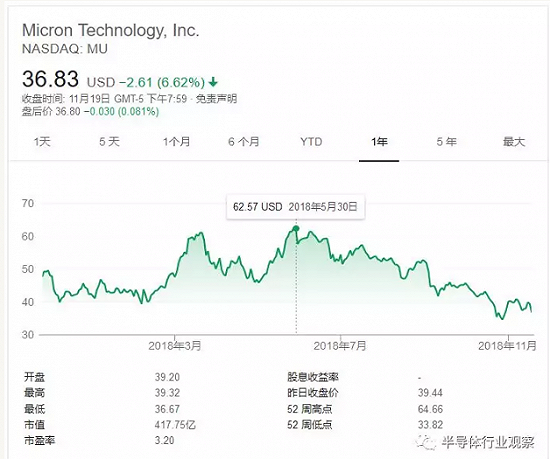550x459 pixels.
Task: Click the 2018年7月 axis label
Action: pos(340,346)
